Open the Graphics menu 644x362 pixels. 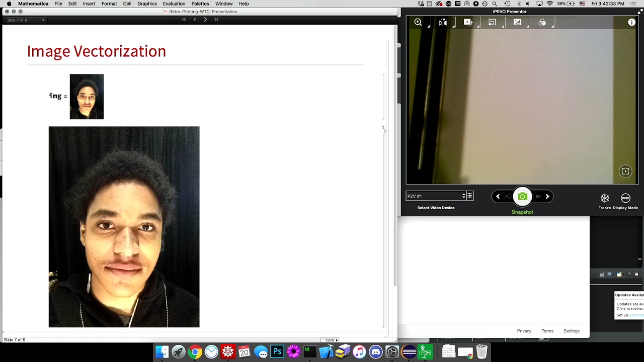point(147,4)
